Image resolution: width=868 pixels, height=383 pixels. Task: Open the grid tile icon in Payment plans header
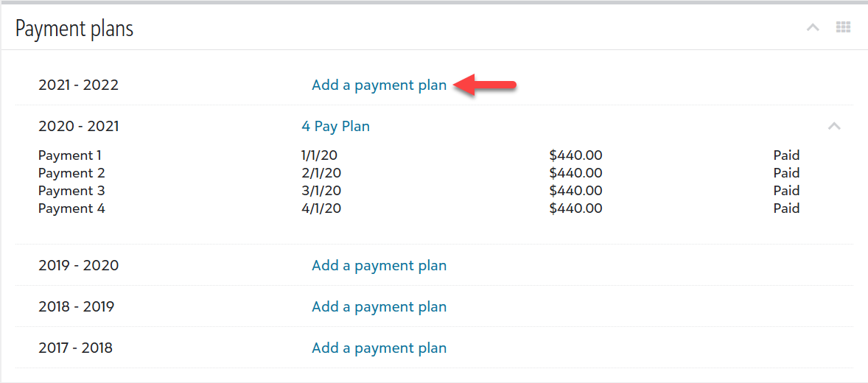tap(843, 28)
